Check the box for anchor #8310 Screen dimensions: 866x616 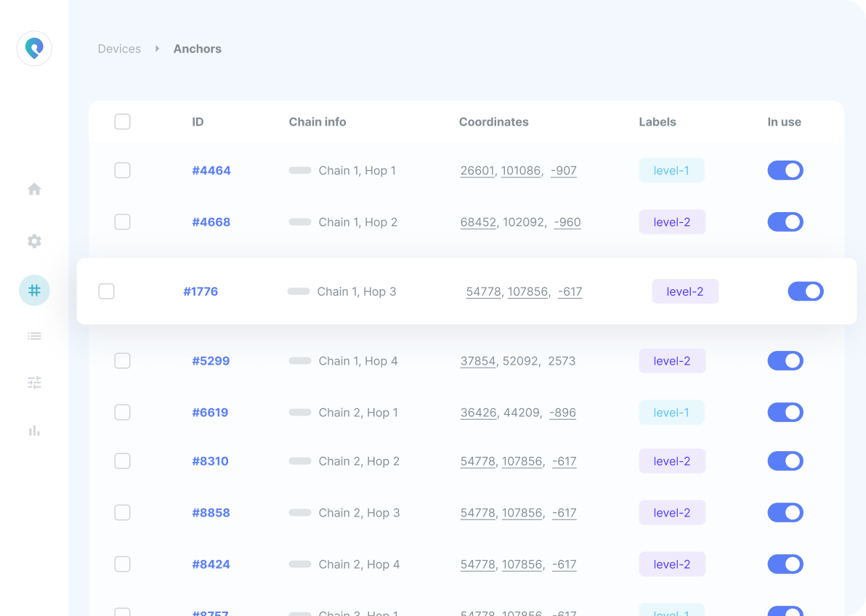pos(122,461)
